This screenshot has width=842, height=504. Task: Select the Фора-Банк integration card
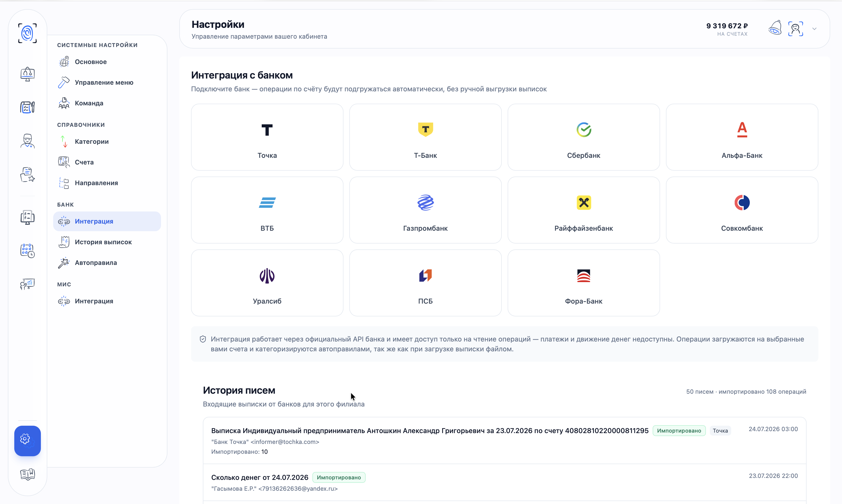pyautogui.click(x=584, y=283)
